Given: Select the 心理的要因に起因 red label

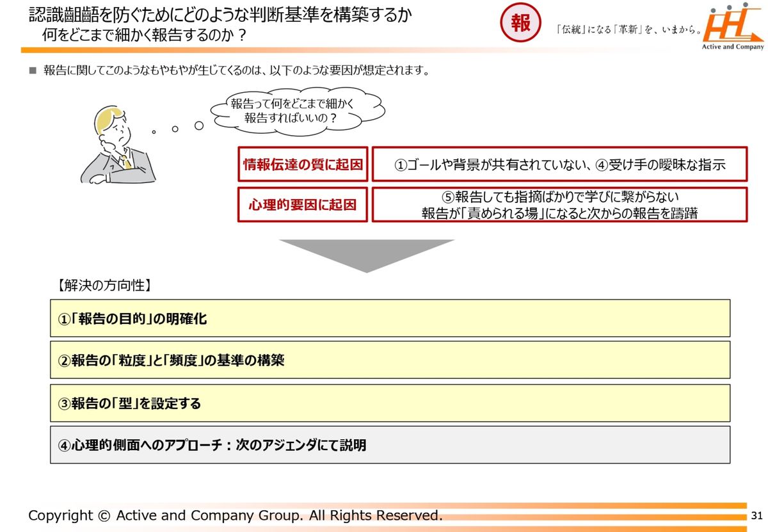Looking at the screenshot, I should 303,205.
